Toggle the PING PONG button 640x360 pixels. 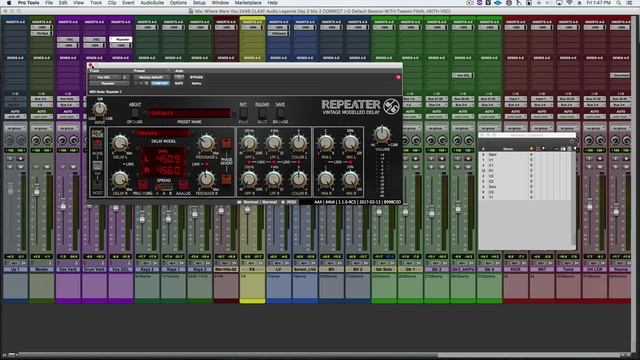click(x=142, y=185)
